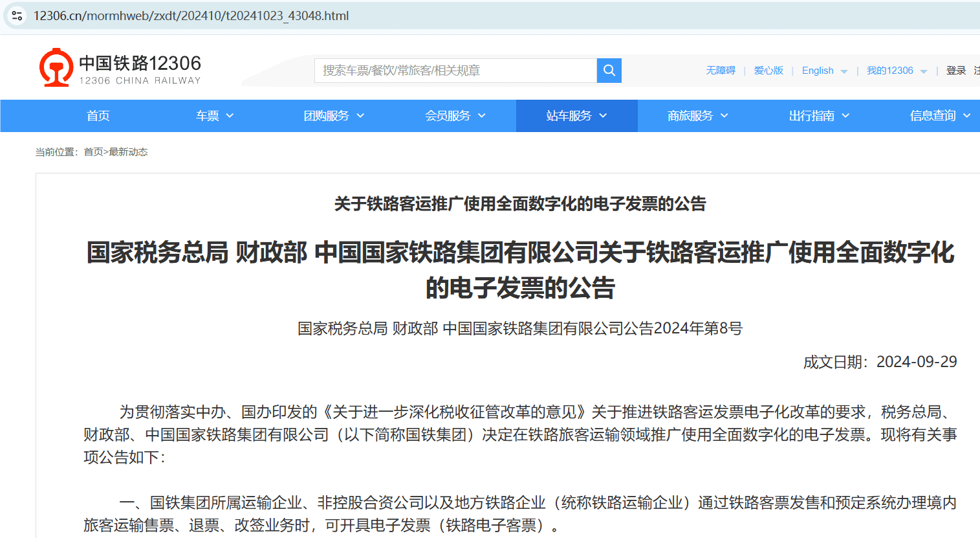The image size is (980, 538).
Task: Expand the English dropdown arrow
Action: point(844,71)
